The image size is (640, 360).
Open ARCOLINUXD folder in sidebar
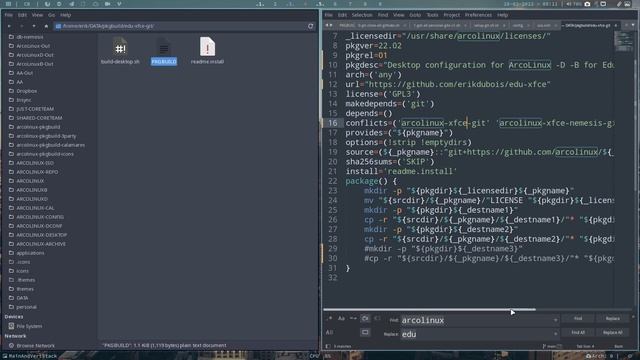coord(32,199)
